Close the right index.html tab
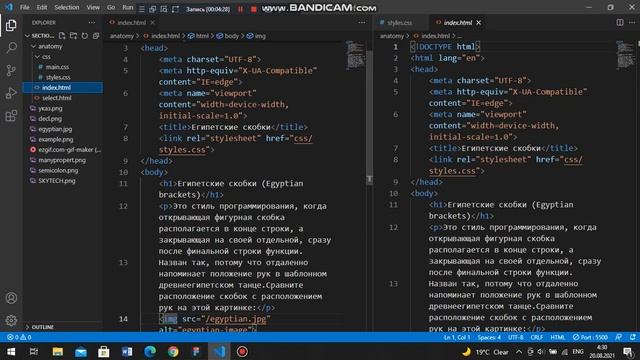 click(478, 22)
